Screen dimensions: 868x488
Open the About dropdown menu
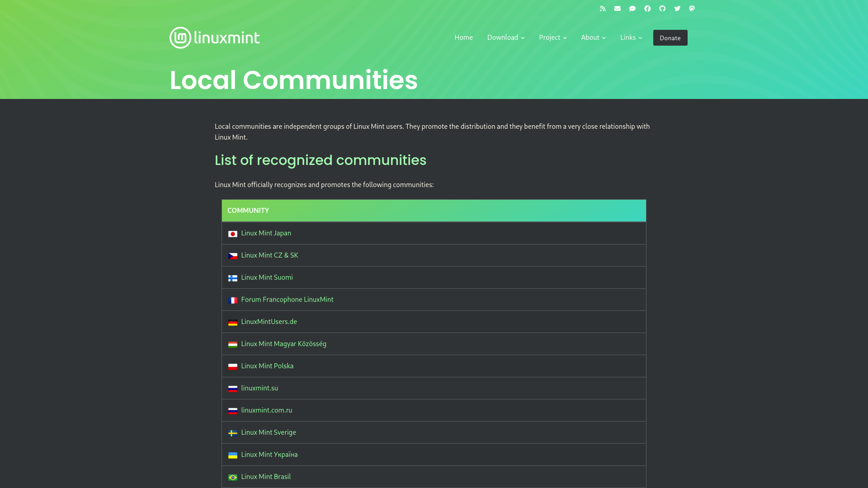pos(593,38)
